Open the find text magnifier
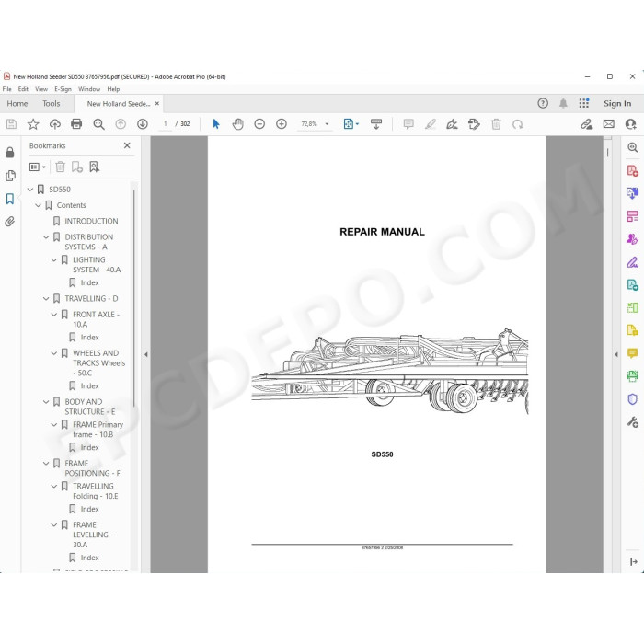The width and height of the screenshot is (644, 644). [98, 124]
